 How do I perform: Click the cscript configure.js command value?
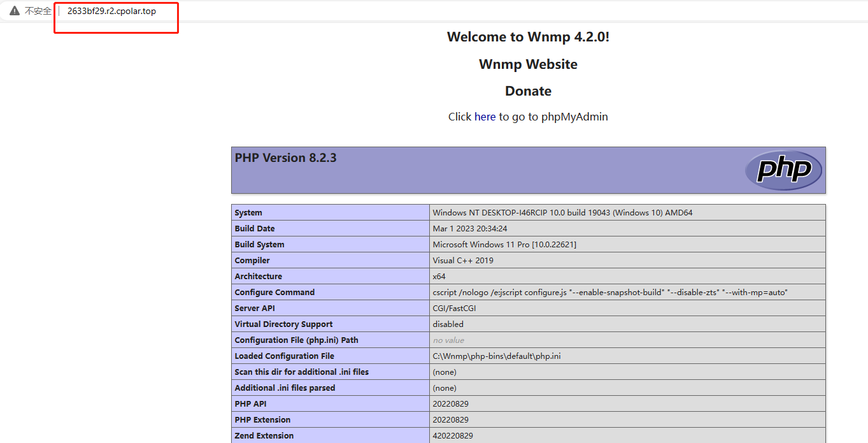610,293
